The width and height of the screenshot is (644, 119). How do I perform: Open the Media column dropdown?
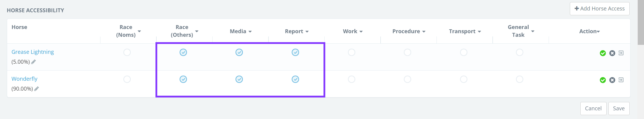(x=250, y=31)
